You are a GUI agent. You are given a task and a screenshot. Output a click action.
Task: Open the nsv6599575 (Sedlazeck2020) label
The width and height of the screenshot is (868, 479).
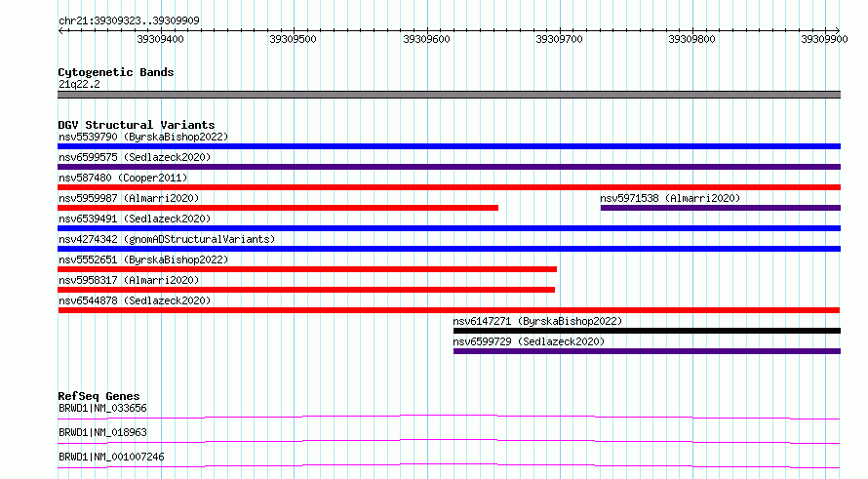tap(135, 157)
